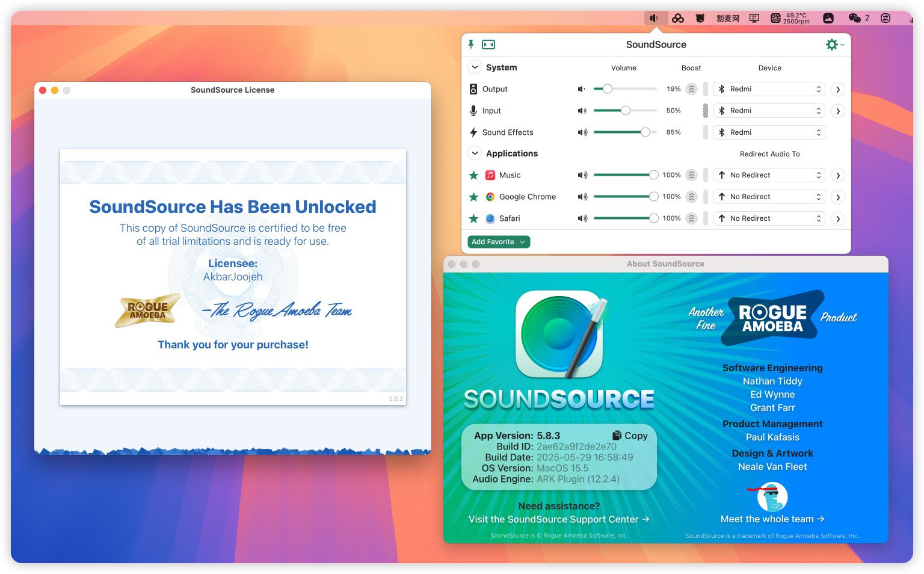Click the licensee name AkbarJoojeh
This screenshot has width=924, height=574.
[x=233, y=277]
